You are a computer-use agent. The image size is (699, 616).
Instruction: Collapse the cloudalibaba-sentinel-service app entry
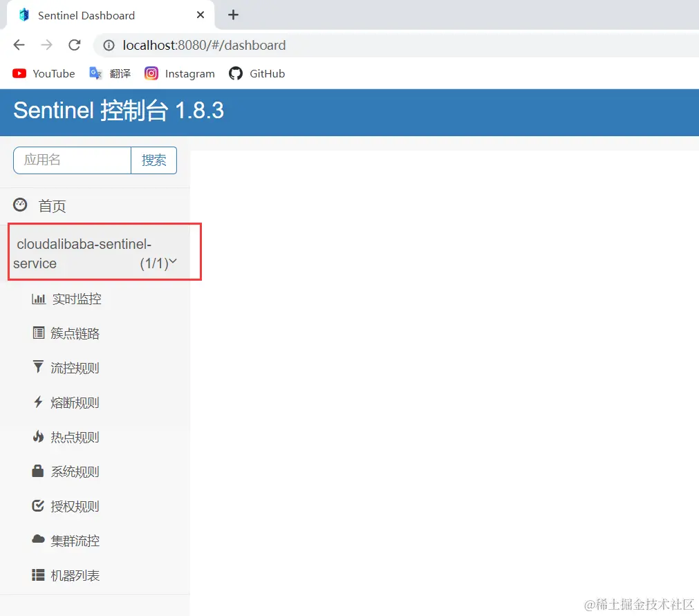[95, 253]
